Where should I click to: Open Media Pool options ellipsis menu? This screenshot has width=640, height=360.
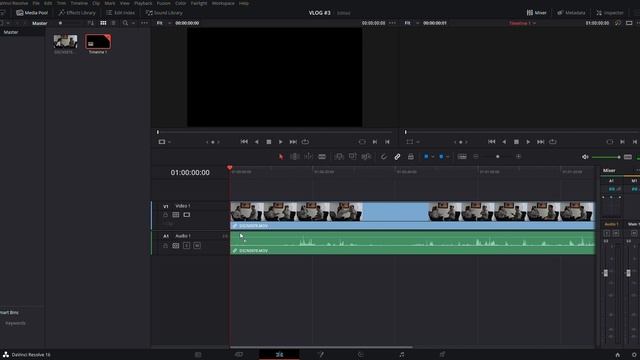tap(144, 23)
